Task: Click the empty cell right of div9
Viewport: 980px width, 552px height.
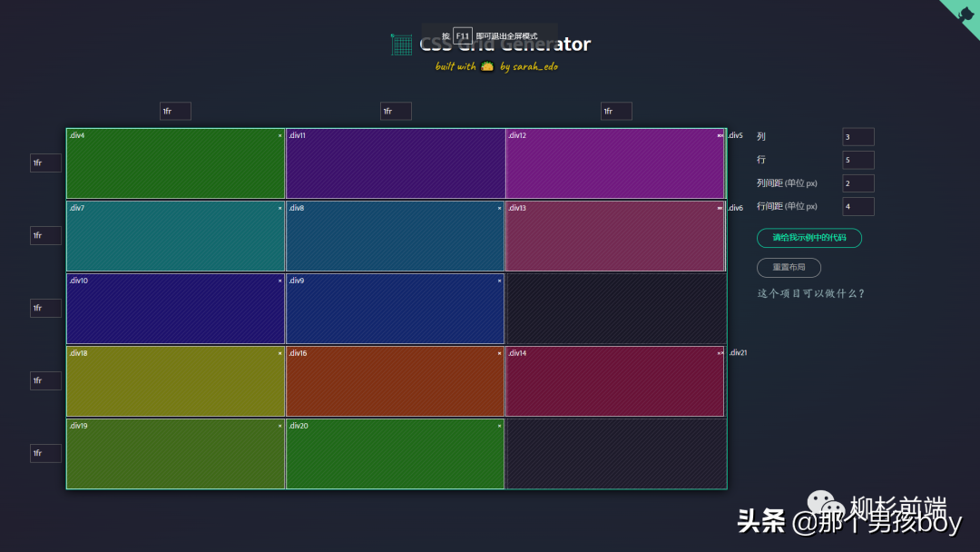Action: click(x=616, y=309)
